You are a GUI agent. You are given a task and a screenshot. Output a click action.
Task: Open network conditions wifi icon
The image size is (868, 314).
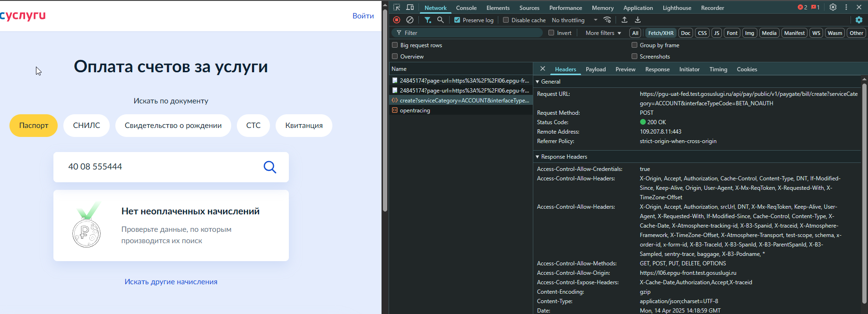click(x=608, y=20)
